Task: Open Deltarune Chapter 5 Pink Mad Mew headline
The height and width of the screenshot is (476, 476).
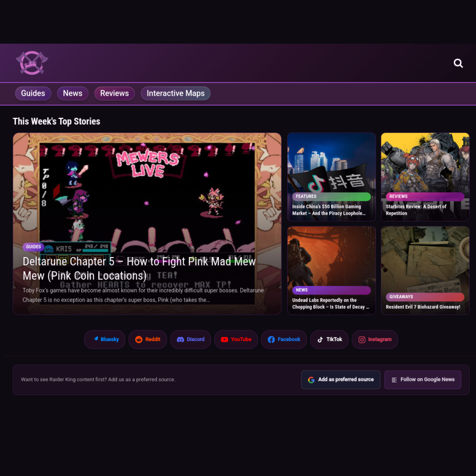Action: 139,268
